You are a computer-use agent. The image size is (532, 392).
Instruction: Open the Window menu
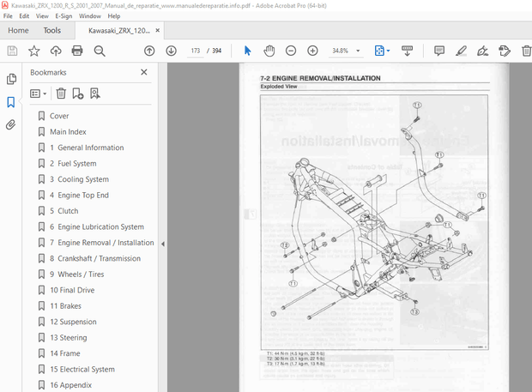coord(90,16)
